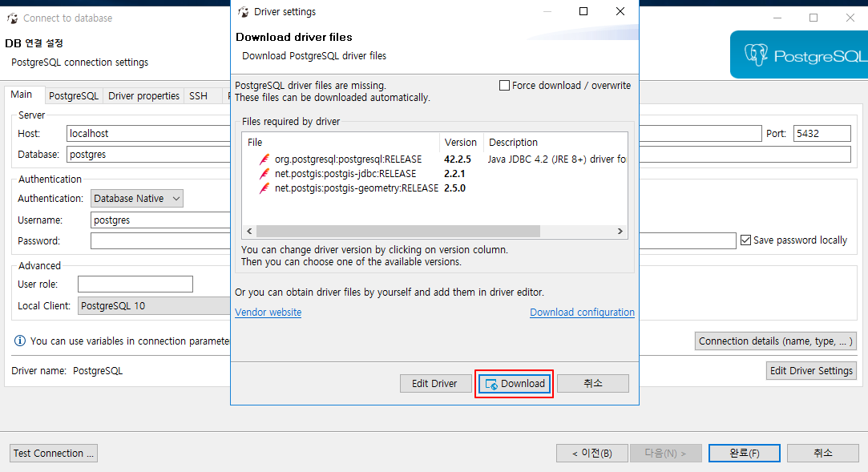The width and height of the screenshot is (868, 472).
Task: Click the Database field containing postgres
Action: click(x=148, y=155)
